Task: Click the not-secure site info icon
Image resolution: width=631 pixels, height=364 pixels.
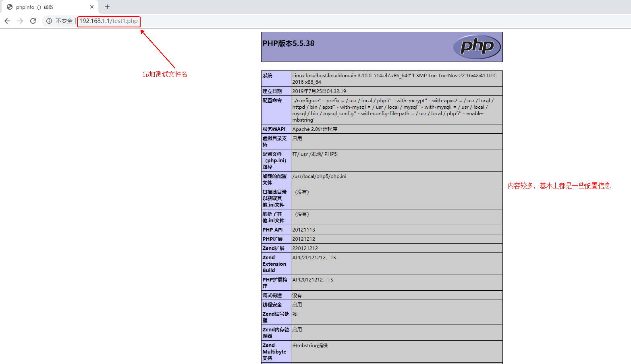Action: (49, 21)
